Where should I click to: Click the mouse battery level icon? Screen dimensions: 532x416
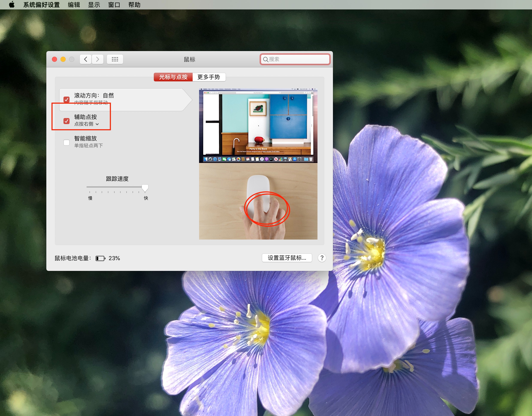coord(100,258)
